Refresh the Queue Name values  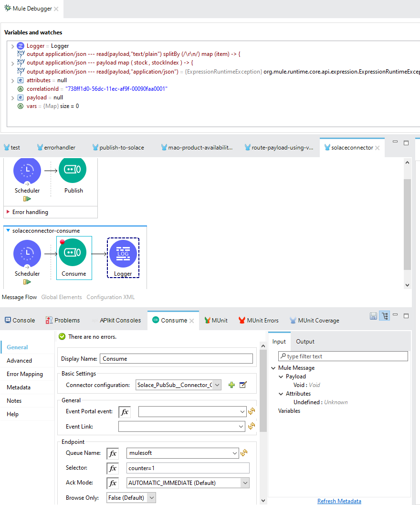244,453
